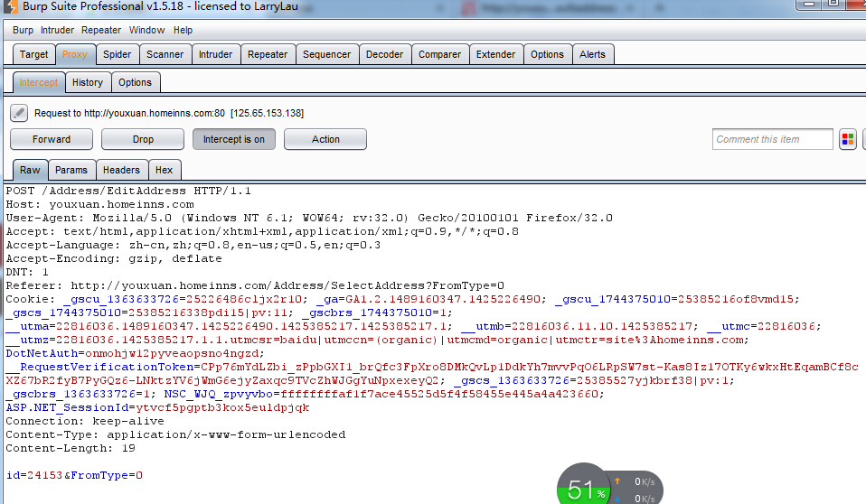866x504 pixels.
Task: Open the Intruder menu in menu bar
Action: click(57, 30)
